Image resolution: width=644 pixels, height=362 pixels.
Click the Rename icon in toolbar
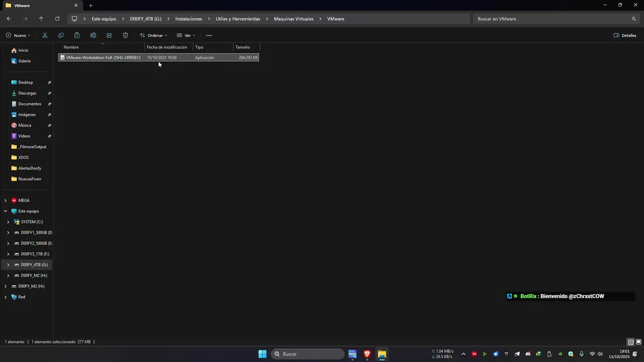pos(93,35)
